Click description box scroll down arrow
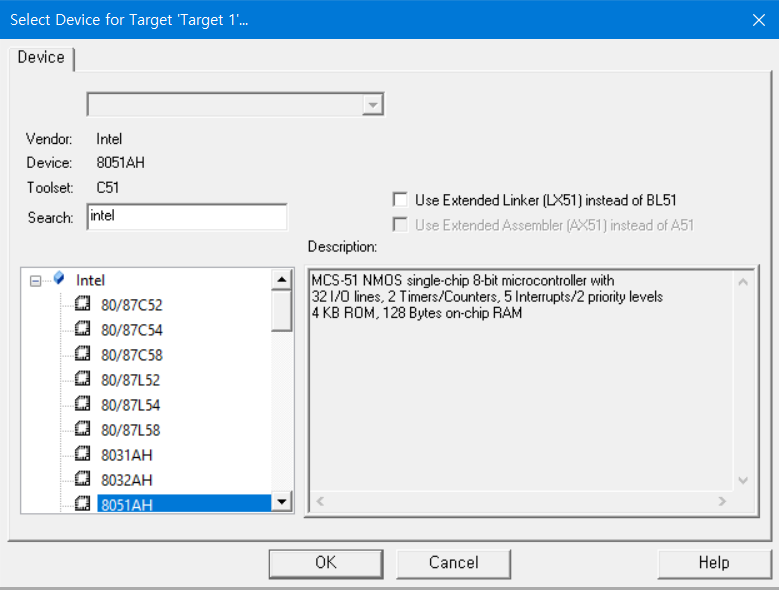 (x=743, y=480)
